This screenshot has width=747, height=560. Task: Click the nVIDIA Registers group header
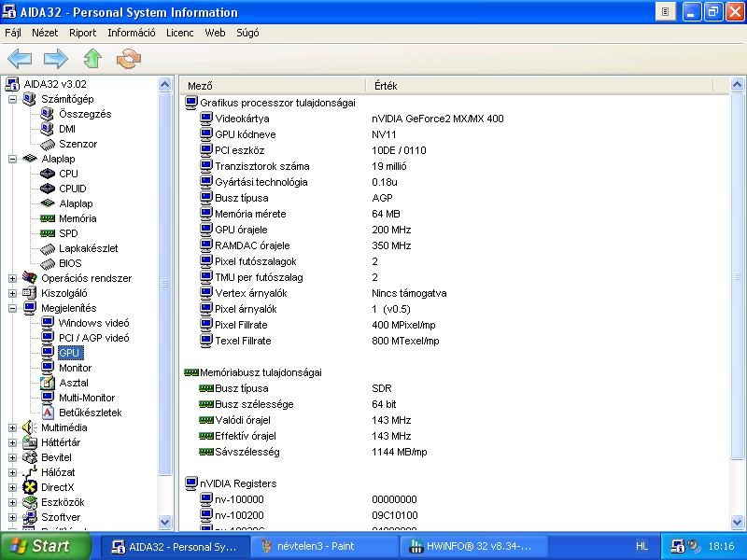click(x=231, y=483)
